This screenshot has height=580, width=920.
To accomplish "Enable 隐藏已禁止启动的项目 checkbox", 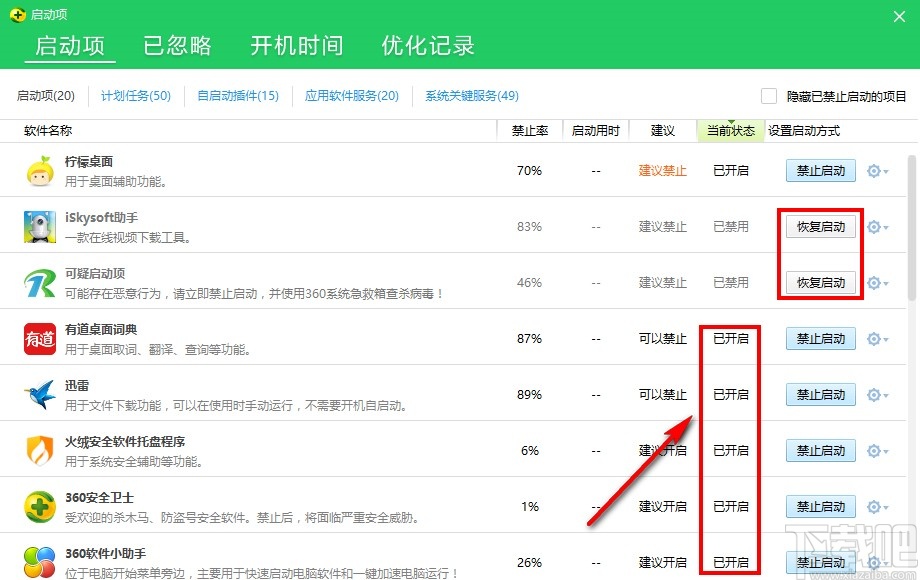I will pos(768,95).
